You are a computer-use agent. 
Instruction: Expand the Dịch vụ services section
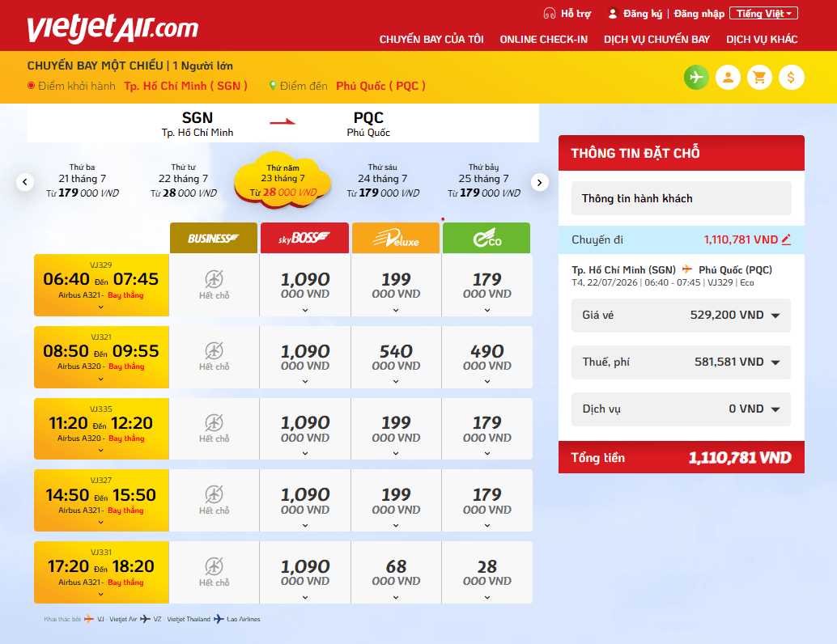[681, 409]
